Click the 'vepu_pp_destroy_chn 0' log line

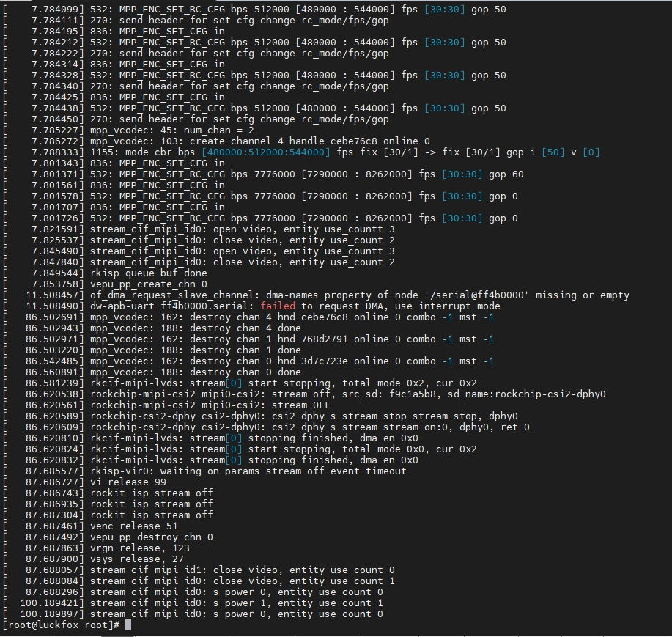click(108, 537)
